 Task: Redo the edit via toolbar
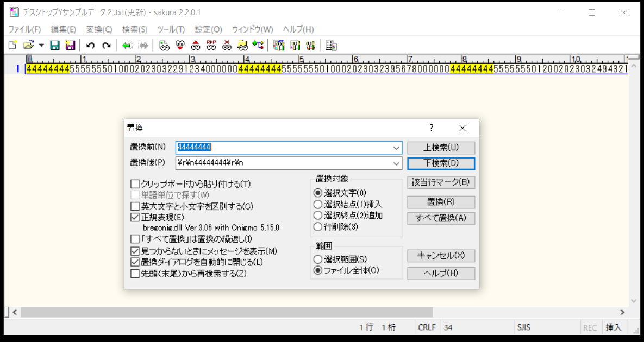click(x=107, y=45)
